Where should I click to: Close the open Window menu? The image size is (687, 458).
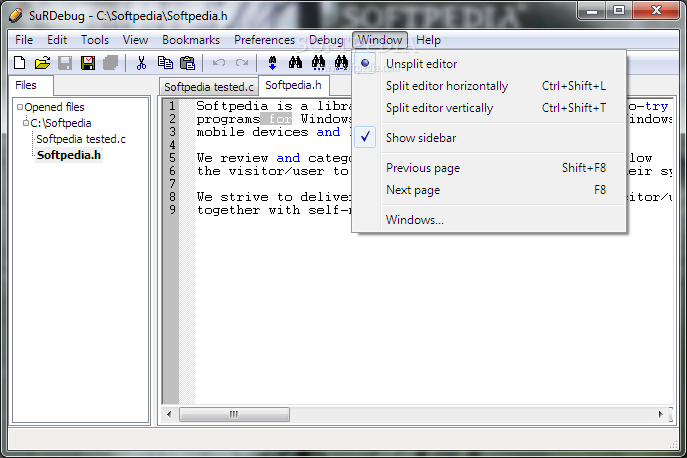380,40
